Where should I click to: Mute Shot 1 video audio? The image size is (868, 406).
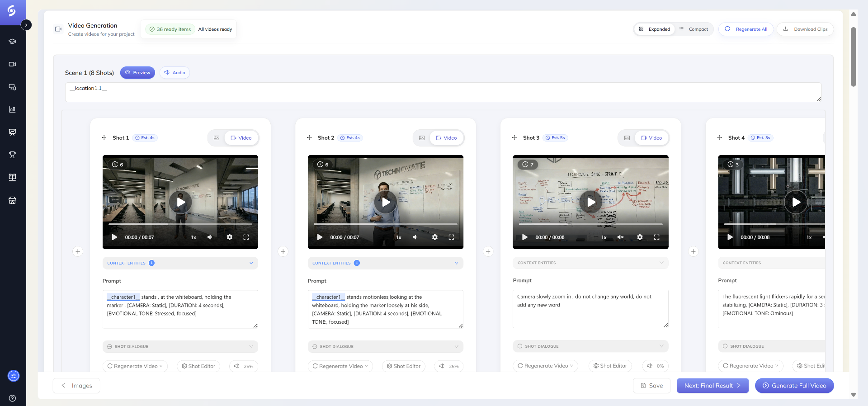[x=210, y=237]
